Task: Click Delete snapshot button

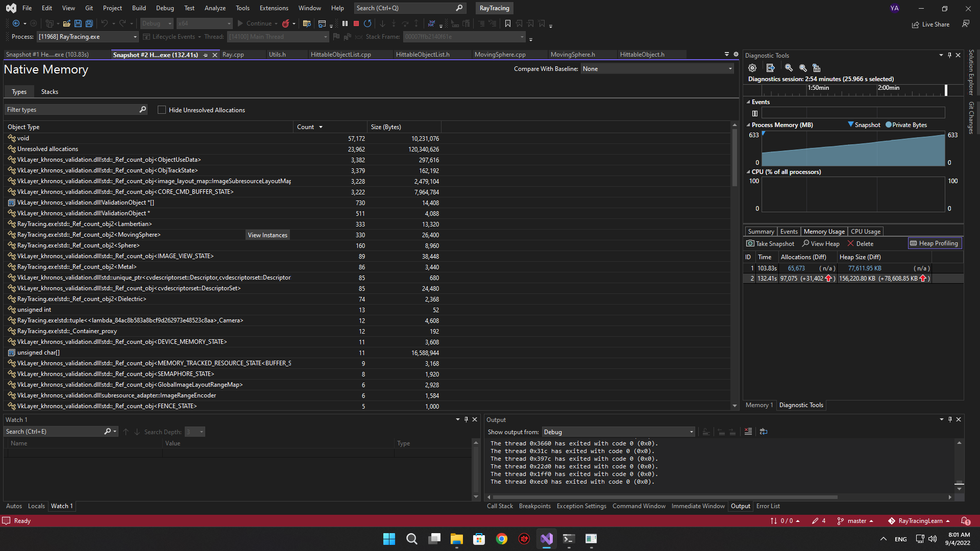Action: point(860,243)
